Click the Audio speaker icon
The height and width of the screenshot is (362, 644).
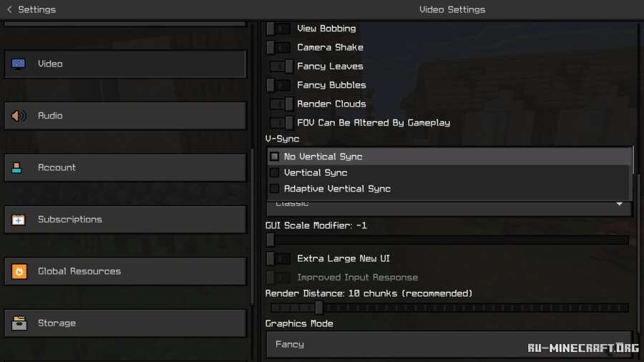click(x=19, y=116)
